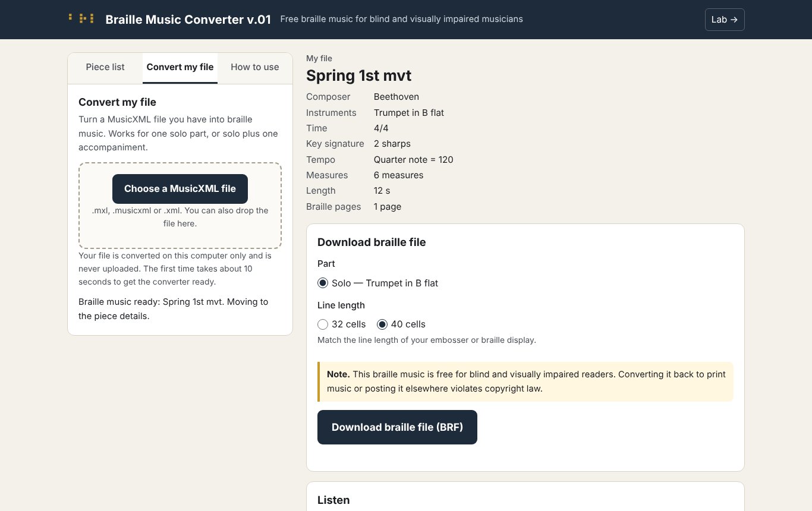Click Braille Music Converter v.01 title
The image size is (812, 511).
188,20
